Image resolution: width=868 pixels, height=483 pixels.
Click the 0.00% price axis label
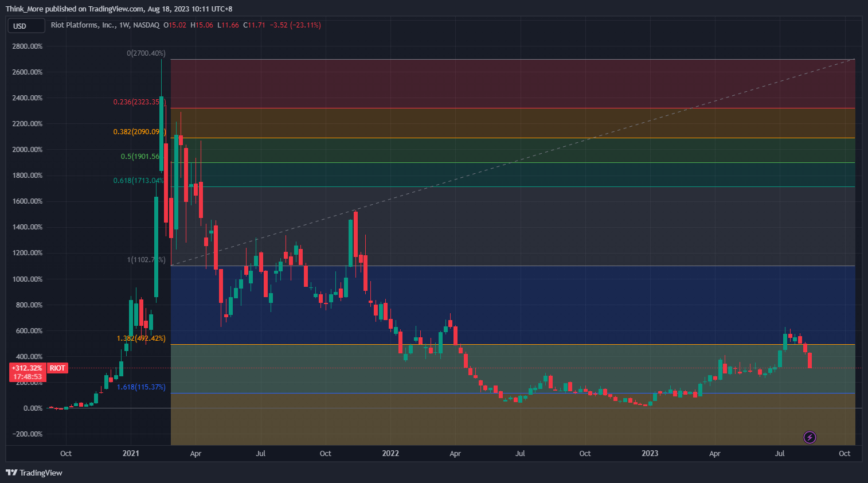(33, 408)
